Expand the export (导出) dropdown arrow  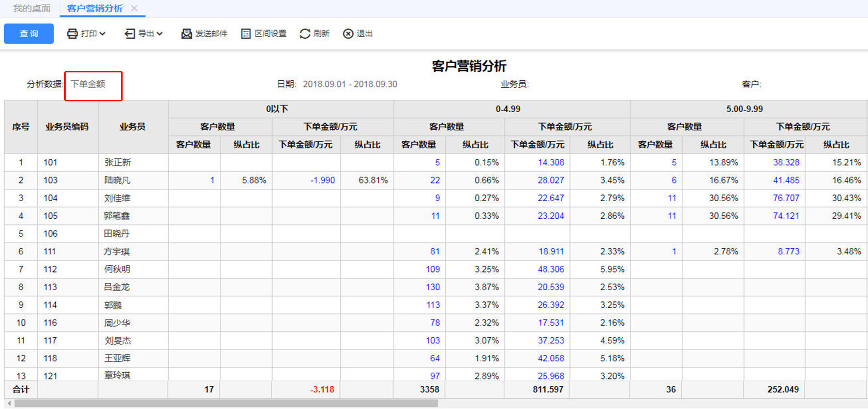(159, 34)
